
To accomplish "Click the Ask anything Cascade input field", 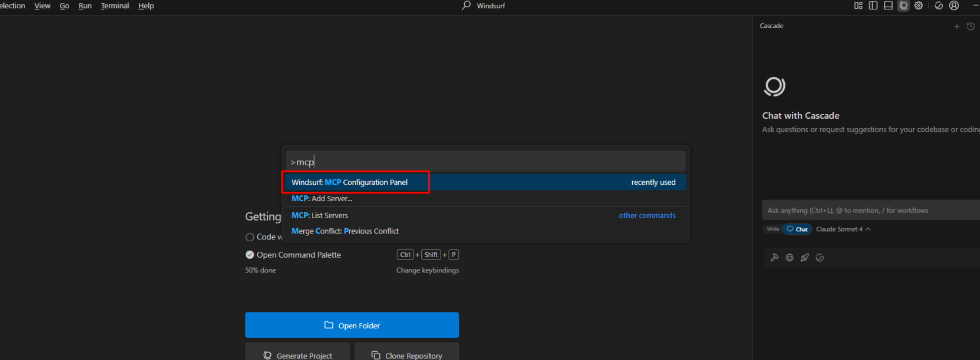I will click(x=871, y=210).
